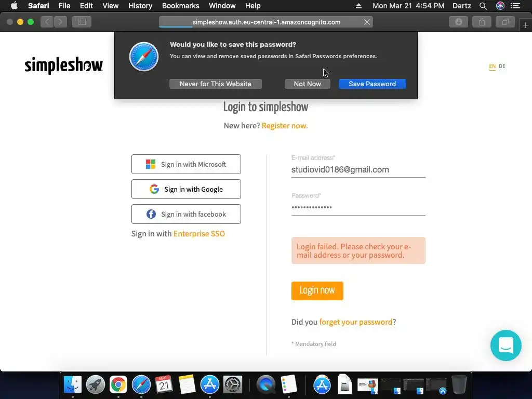This screenshot has width=532, height=399.
Task: Choose Not Now in the password prompt
Action: [x=307, y=84]
